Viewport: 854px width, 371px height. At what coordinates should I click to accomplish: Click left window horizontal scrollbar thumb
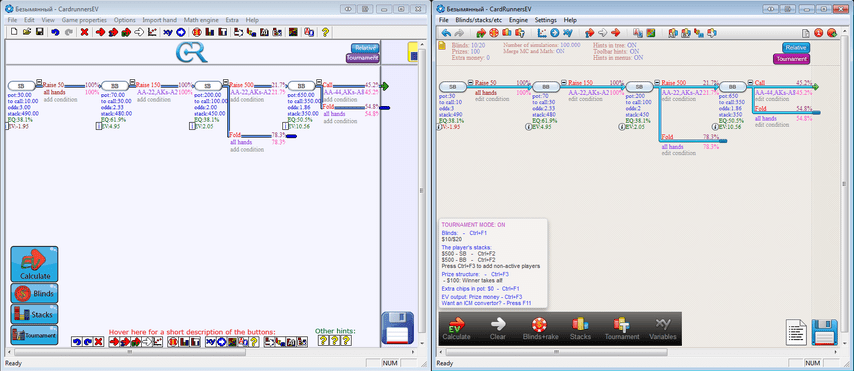coord(130,352)
